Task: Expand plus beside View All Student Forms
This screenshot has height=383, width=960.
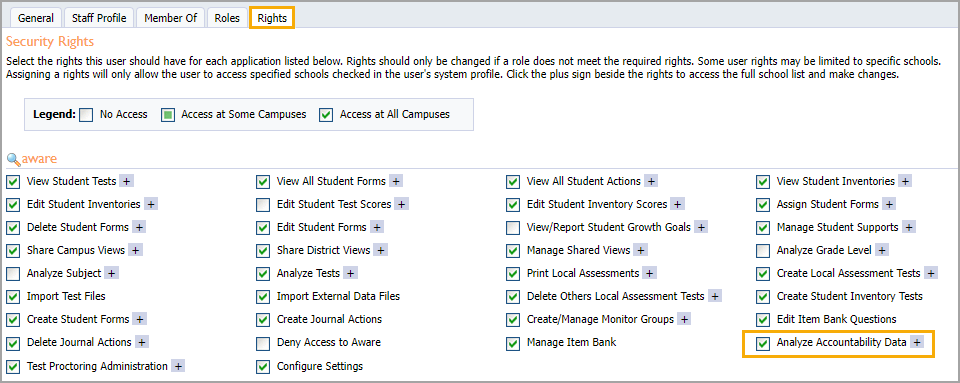Action: coord(396,181)
